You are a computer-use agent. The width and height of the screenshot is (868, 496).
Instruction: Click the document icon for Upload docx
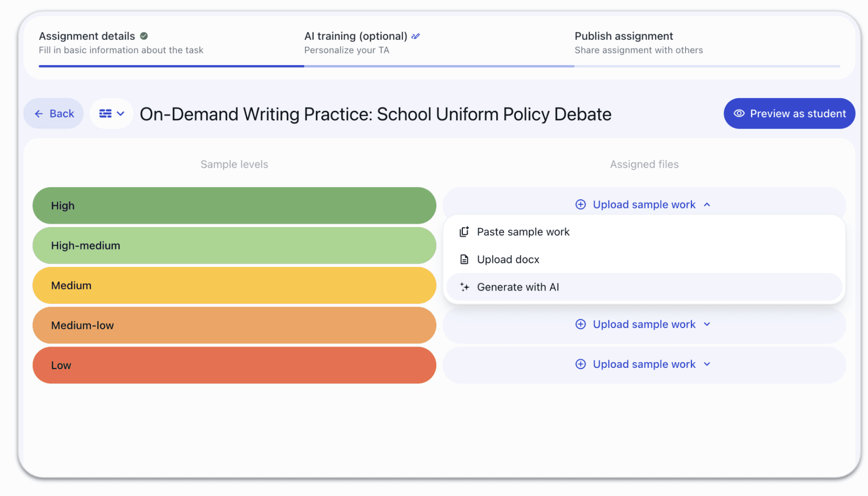[464, 259]
